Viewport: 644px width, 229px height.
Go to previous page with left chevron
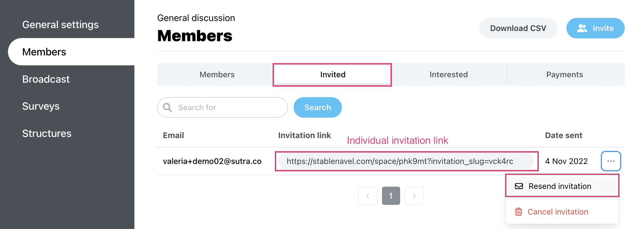click(368, 196)
